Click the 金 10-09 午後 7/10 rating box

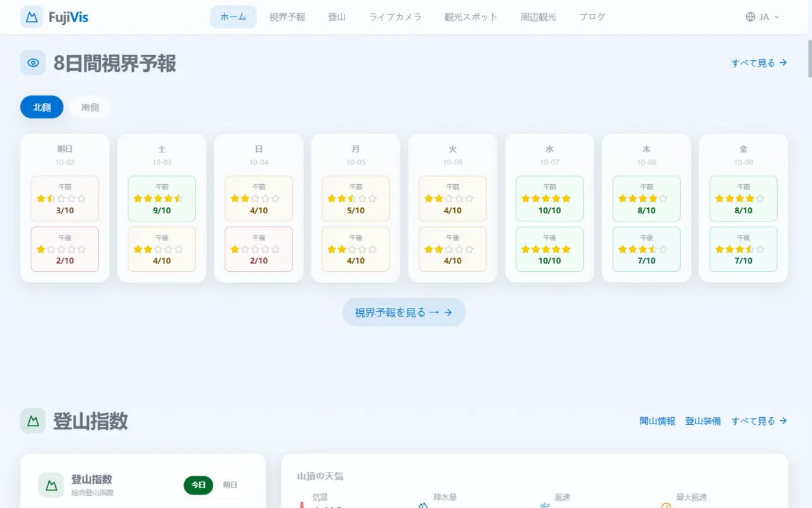(743, 249)
